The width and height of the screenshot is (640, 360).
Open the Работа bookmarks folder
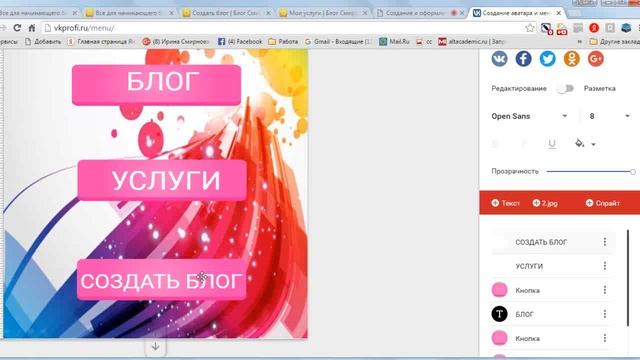coord(283,42)
